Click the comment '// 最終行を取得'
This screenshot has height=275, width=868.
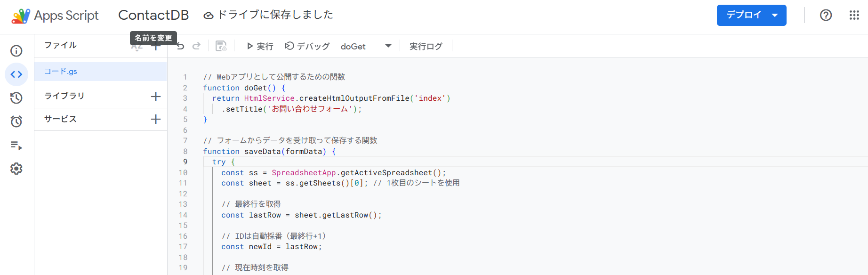(x=251, y=204)
